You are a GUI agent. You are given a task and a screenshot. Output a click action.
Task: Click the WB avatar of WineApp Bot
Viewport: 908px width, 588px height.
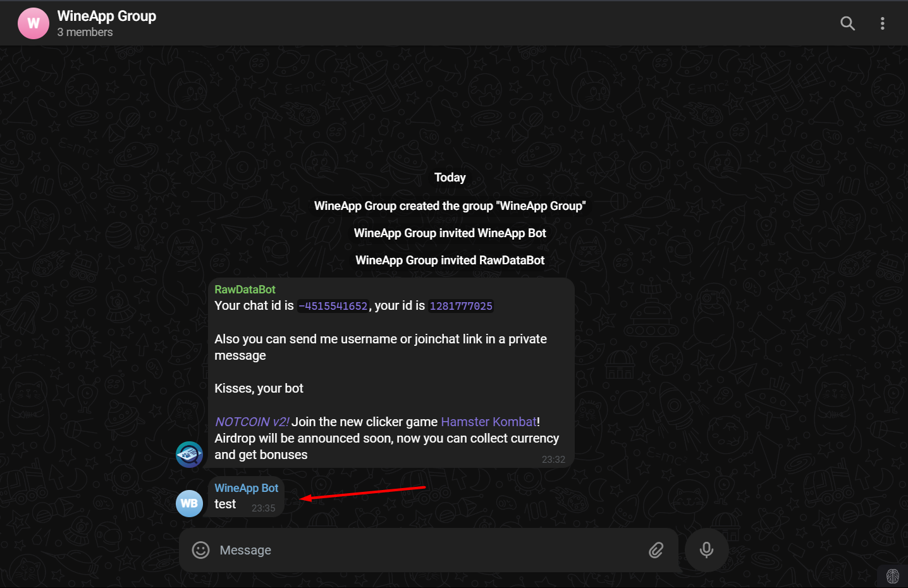[189, 504]
